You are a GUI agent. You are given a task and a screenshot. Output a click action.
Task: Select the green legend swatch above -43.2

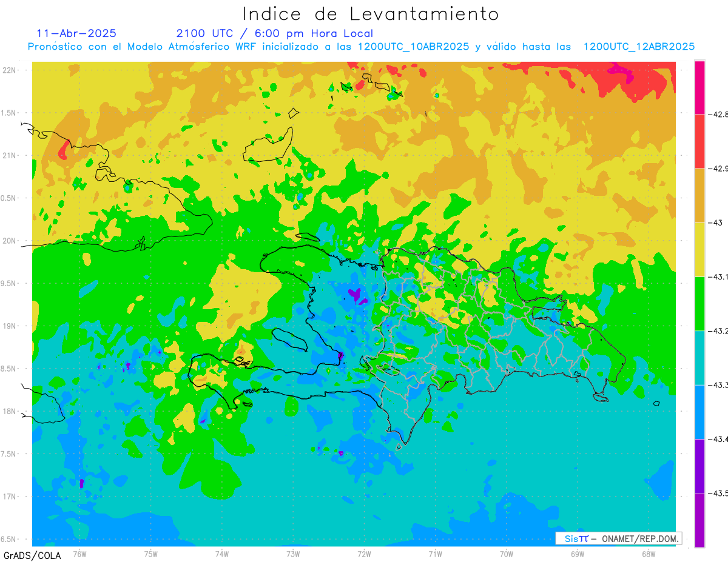coord(699,304)
